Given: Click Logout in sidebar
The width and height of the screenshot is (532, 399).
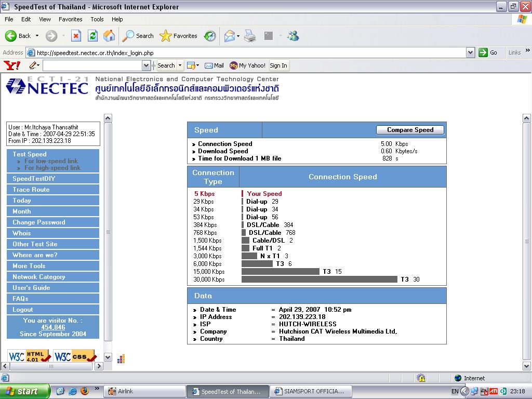Looking at the screenshot, I should [x=53, y=310].
